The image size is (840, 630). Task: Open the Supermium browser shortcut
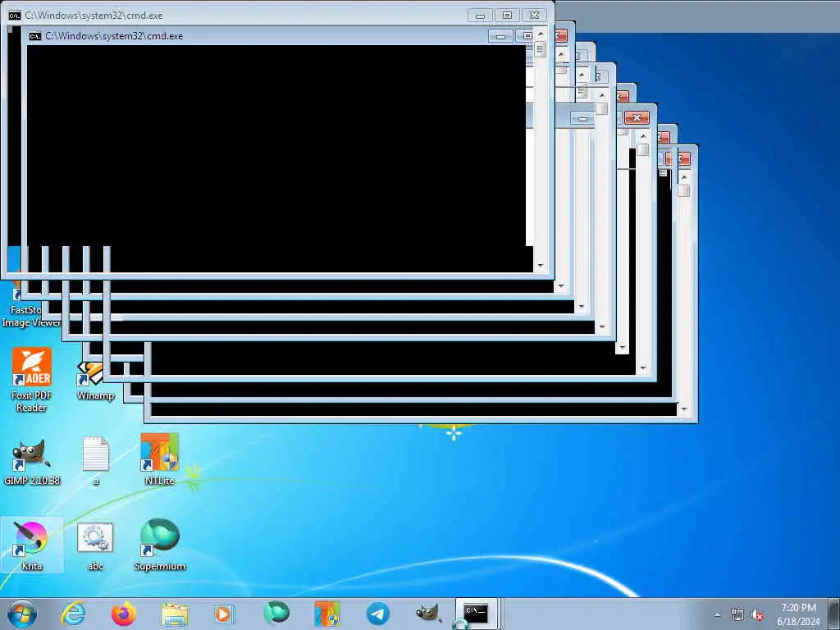tap(160, 545)
